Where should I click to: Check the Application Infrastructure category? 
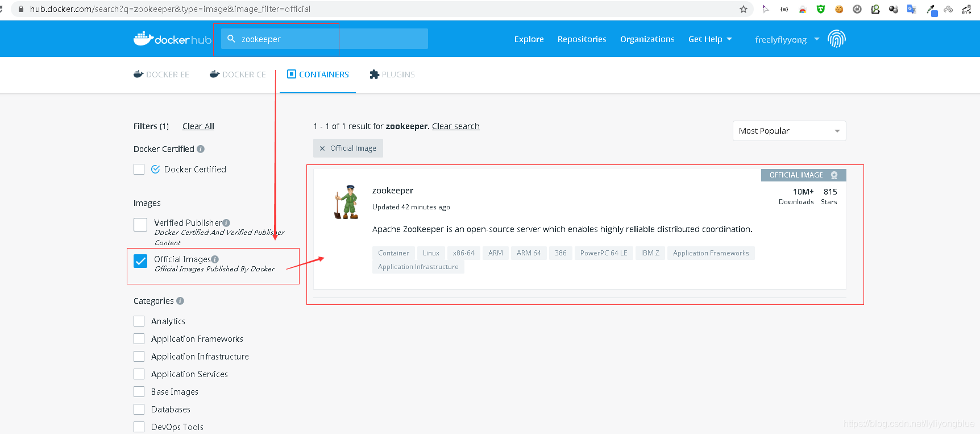point(139,357)
